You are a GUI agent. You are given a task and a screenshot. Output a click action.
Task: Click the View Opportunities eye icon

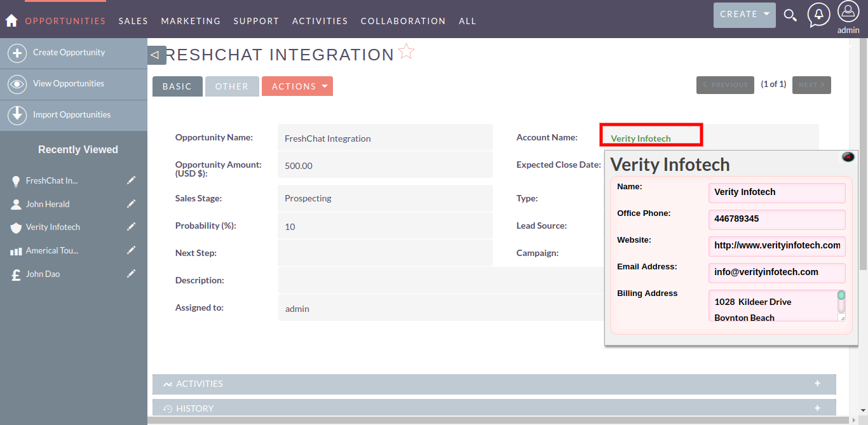17,84
